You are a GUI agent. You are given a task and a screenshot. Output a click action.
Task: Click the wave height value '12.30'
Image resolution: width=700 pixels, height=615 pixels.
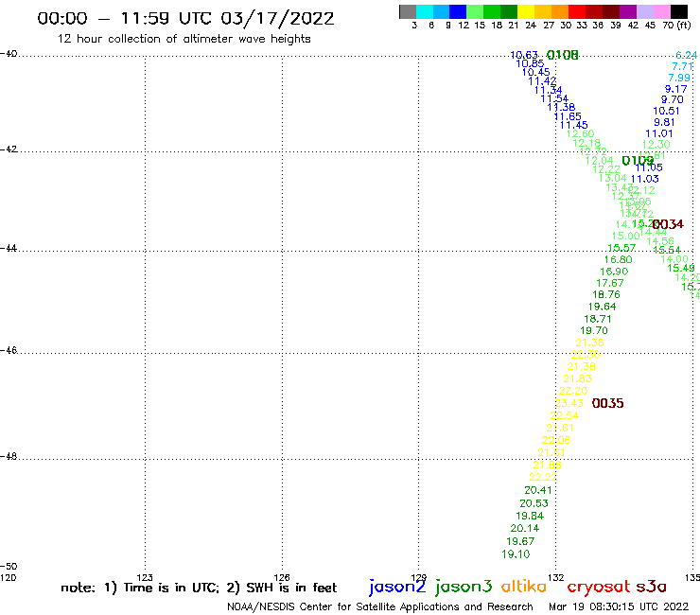tap(656, 144)
